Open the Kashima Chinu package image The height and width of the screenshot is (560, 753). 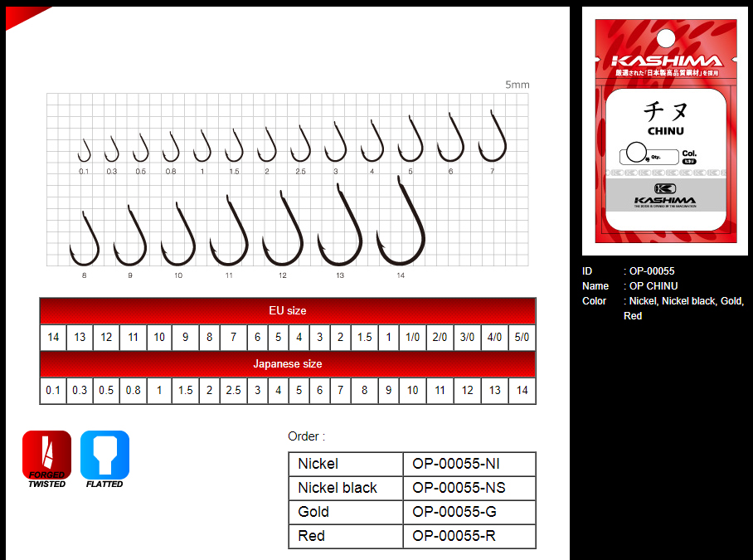pos(664,131)
